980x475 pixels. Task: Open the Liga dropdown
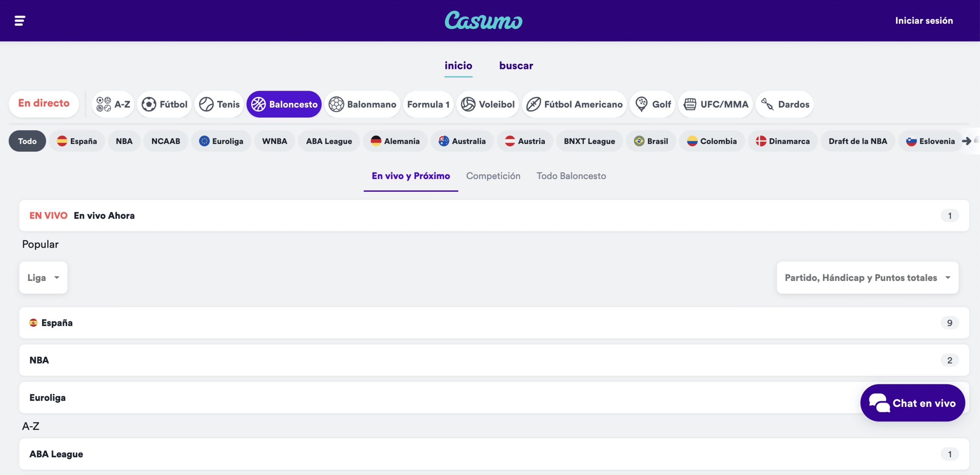coord(43,277)
